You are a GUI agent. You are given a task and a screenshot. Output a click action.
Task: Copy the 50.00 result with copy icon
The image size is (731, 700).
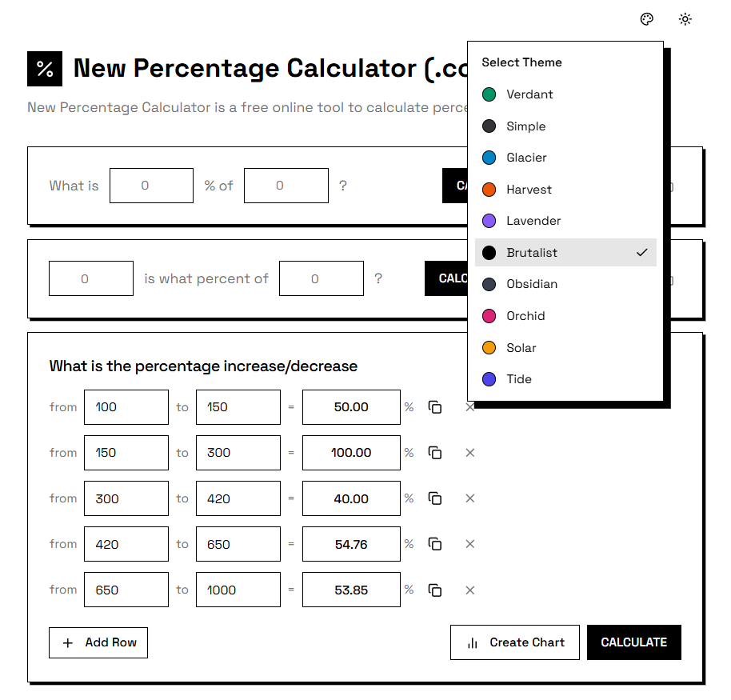pyautogui.click(x=434, y=407)
